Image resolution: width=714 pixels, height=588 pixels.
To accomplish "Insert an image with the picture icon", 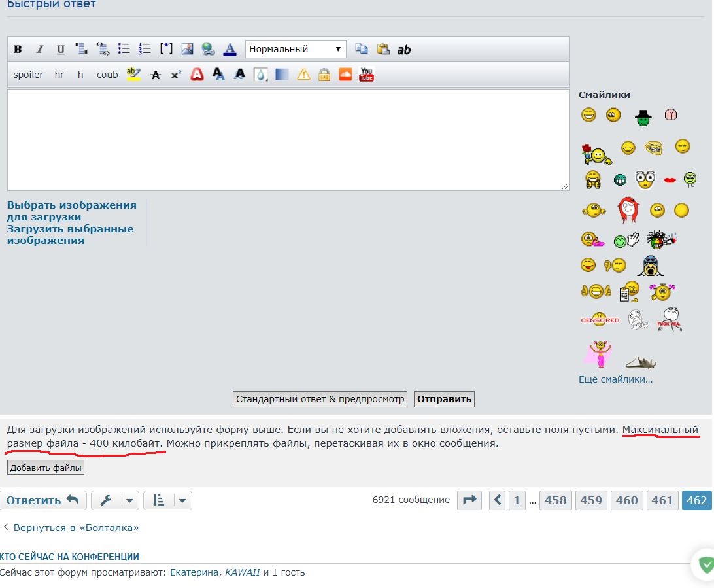I will (x=187, y=49).
